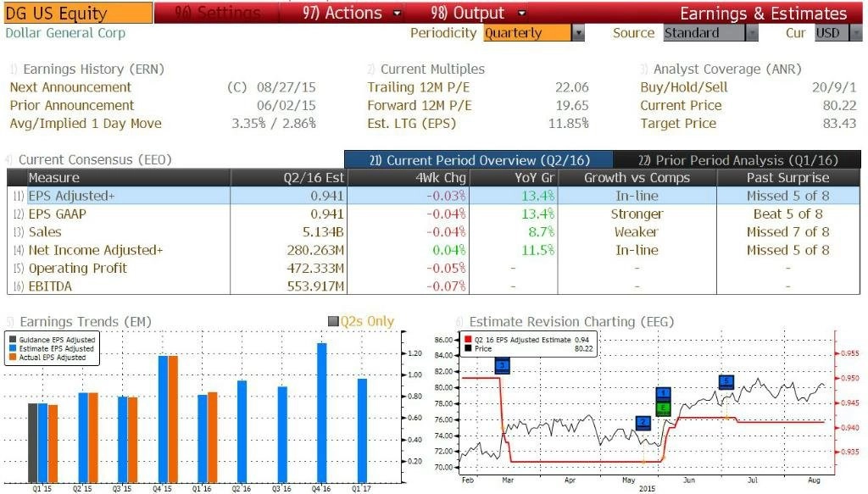Select the Net Income Adjusted+ row
Screen dimensions: 868x494
(433, 250)
